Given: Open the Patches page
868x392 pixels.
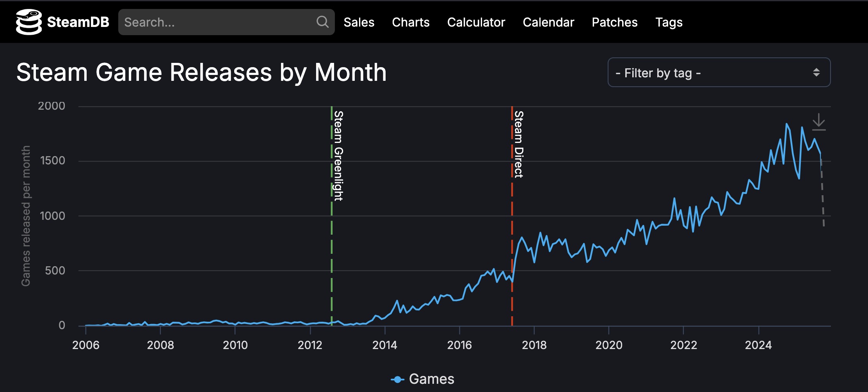Looking at the screenshot, I should coord(614,22).
